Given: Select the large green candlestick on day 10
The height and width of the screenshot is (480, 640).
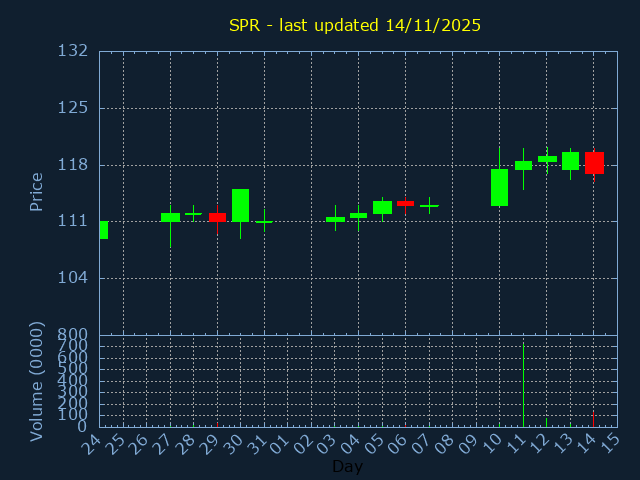Looking at the screenshot, I should coord(499,187).
